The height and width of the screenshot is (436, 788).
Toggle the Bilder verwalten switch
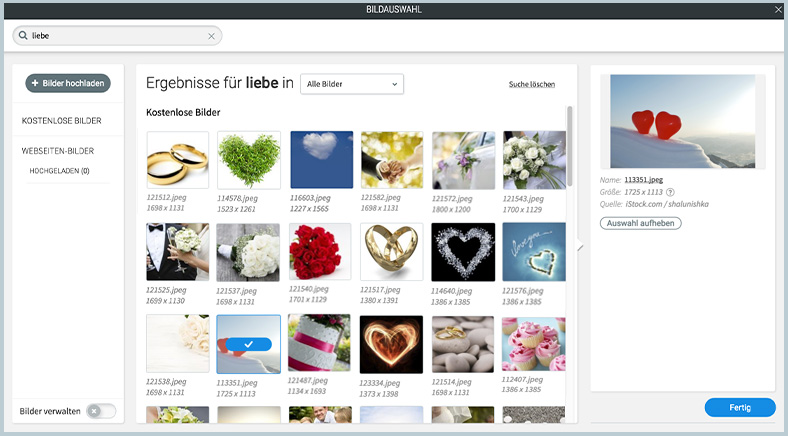coord(100,411)
